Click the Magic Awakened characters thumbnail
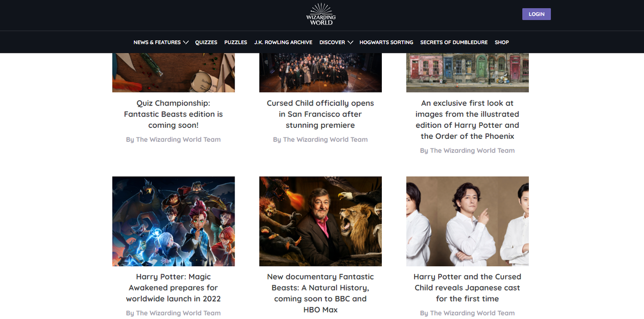The image size is (644, 319). pyautogui.click(x=174, y=221)
